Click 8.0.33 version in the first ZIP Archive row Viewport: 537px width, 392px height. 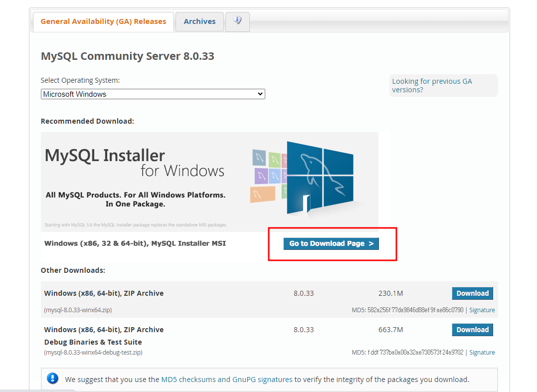304,293
